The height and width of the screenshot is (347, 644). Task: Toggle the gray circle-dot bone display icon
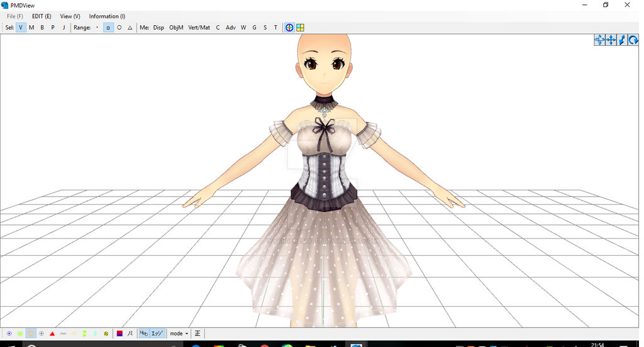42,333
